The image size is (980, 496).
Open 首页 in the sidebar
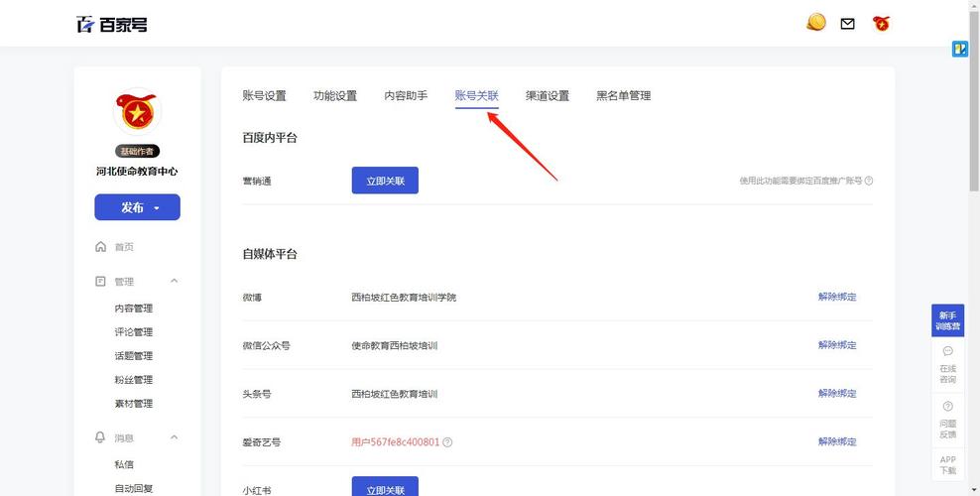tap(124, 247)
